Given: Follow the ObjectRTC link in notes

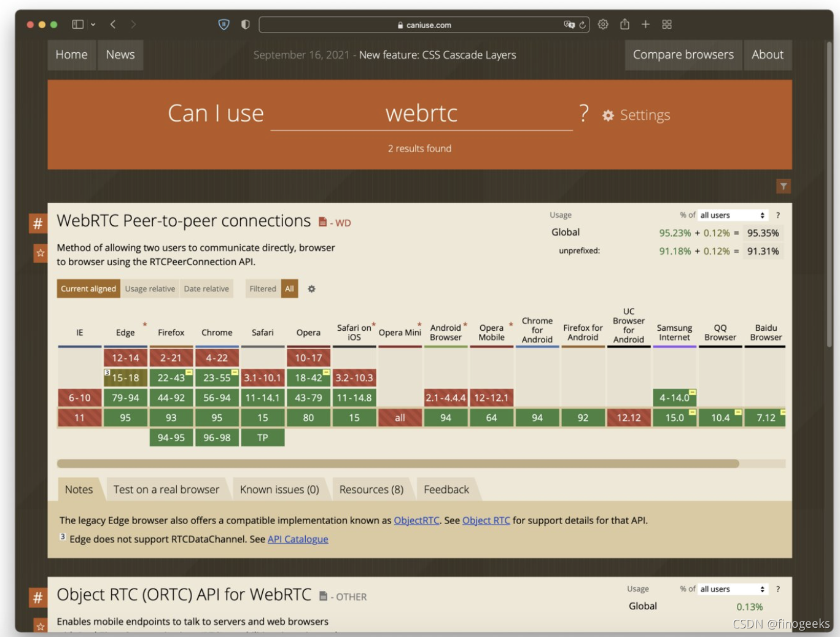Looking at the screenshot, I should 416,520.
